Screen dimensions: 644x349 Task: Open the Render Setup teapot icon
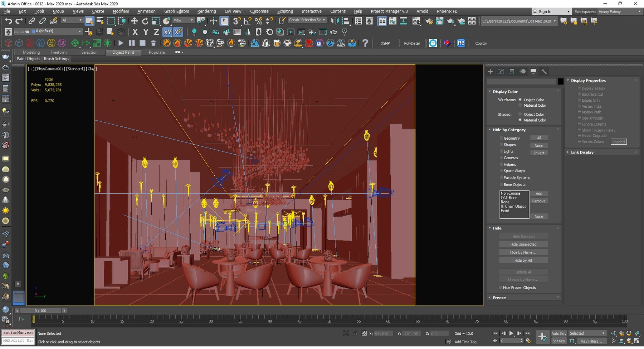click(x=429, y=21)
